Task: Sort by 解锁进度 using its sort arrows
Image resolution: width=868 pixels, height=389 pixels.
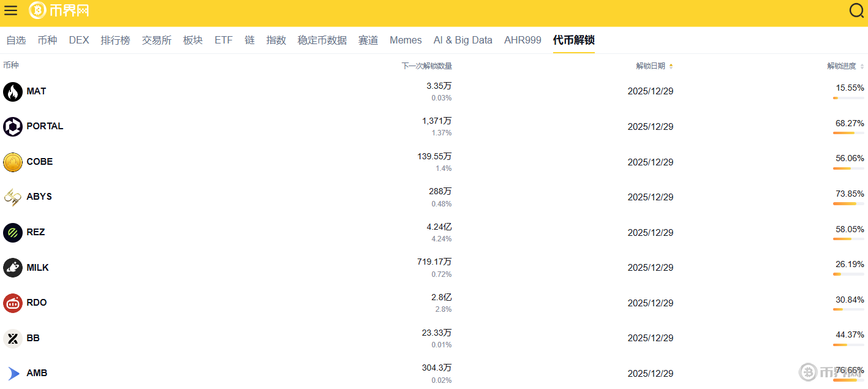Action: coord(862,66)
